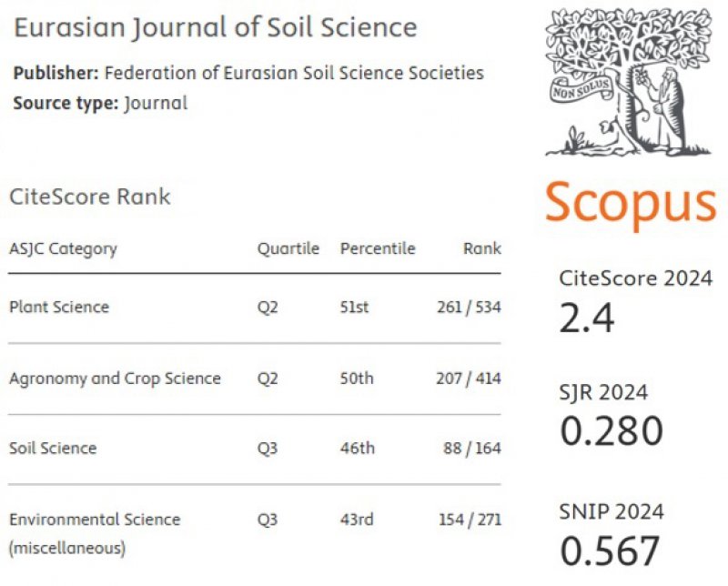Click the orange Scopus wordmark
This screenshot has width=728, height=586.
[630, 203]
